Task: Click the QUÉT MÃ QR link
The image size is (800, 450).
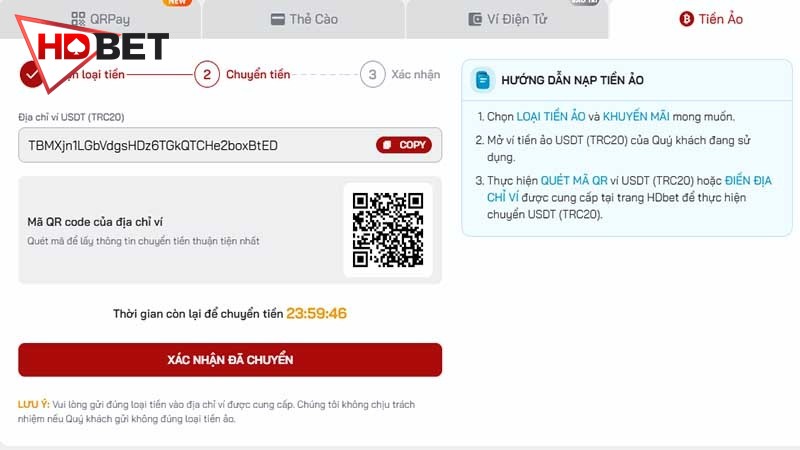Action: tap(574, 181)
